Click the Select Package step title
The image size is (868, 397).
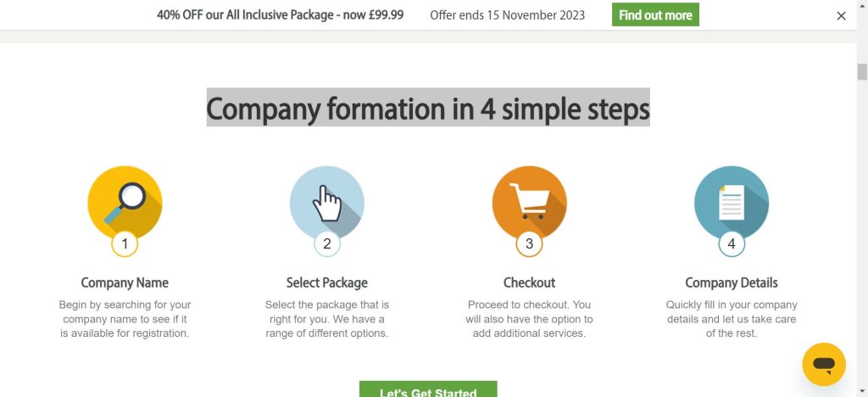pyautogui.click(x=327, y=282)
